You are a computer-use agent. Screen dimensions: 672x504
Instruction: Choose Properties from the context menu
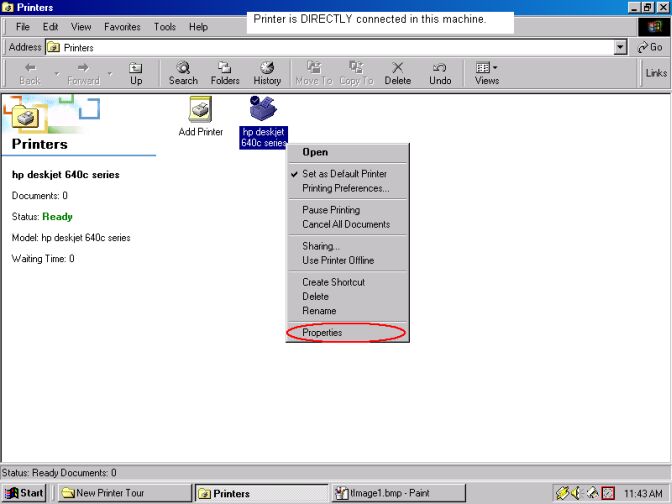click(x=322, y=332)
